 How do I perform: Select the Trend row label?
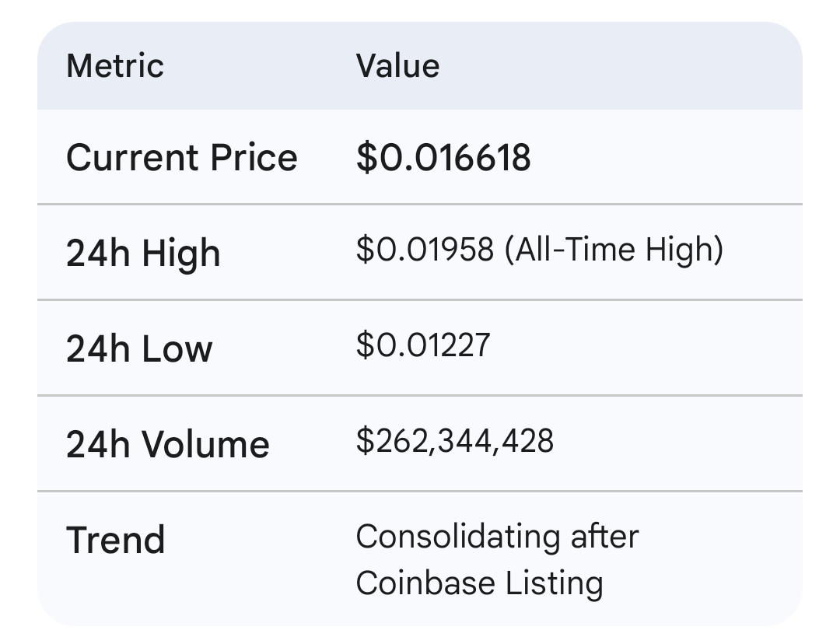pos(116,540)
